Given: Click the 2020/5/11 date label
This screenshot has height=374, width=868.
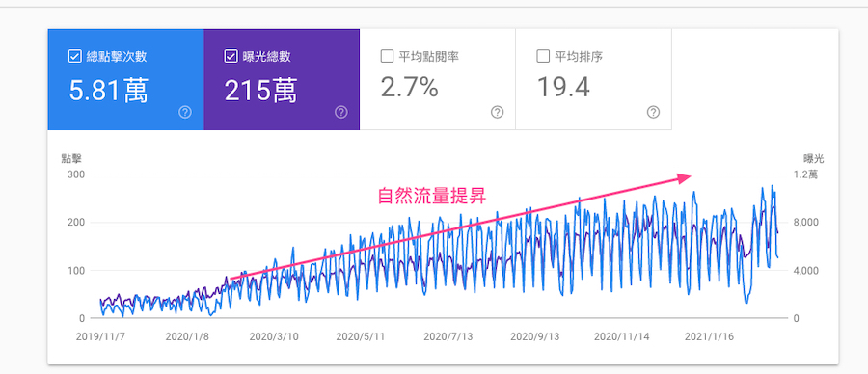Looking at the screenshot, I should (361, 337).
